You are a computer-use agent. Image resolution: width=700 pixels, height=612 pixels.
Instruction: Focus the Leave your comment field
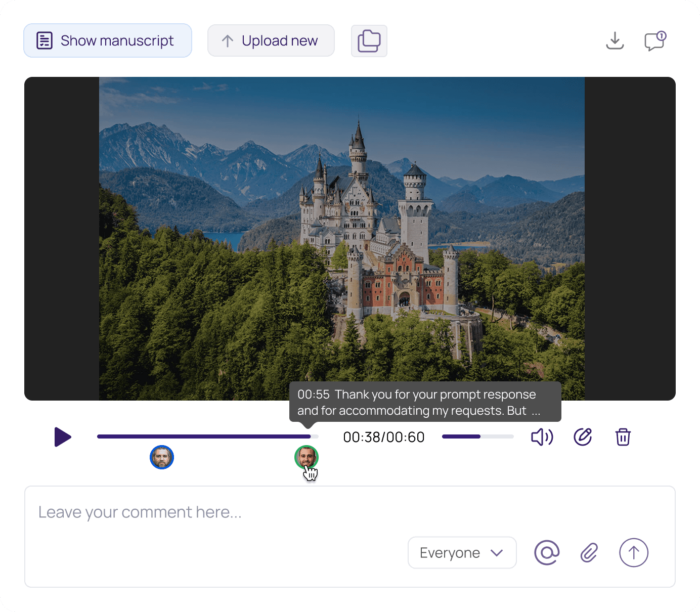click(350, 537)
